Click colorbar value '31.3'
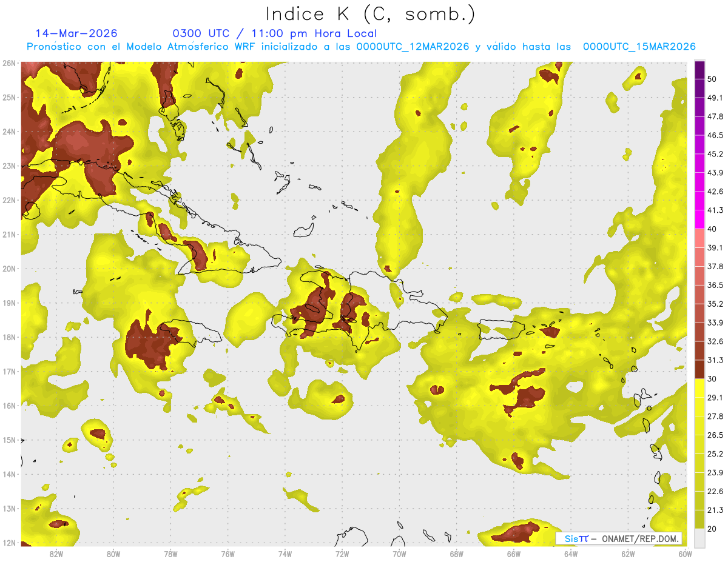 pyautogui.click(x=715, y=360)
